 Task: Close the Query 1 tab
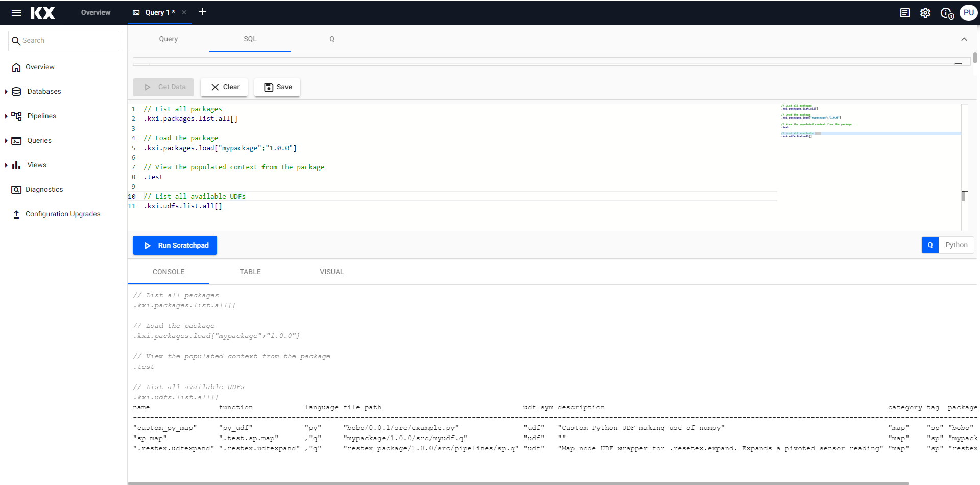(x=184, y=12)
